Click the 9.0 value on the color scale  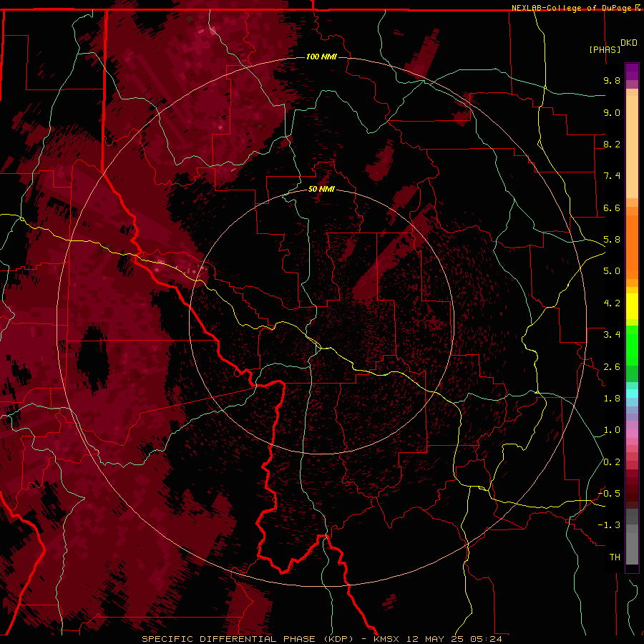click(x=612, y=112)
